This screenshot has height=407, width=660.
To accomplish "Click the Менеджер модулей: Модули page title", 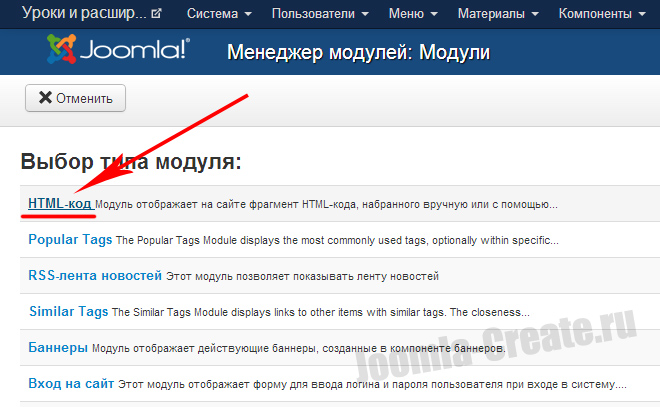I will click(345, 53).
